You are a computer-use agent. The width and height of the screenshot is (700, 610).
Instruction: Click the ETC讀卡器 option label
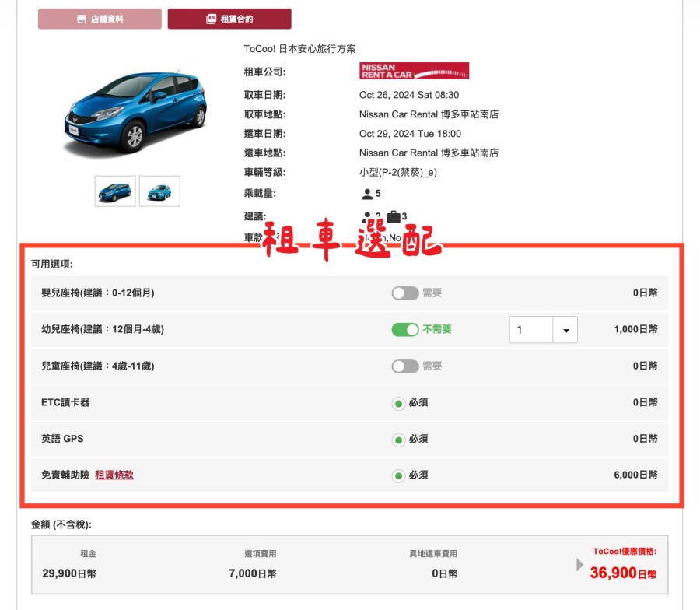(x=65, y=403)
